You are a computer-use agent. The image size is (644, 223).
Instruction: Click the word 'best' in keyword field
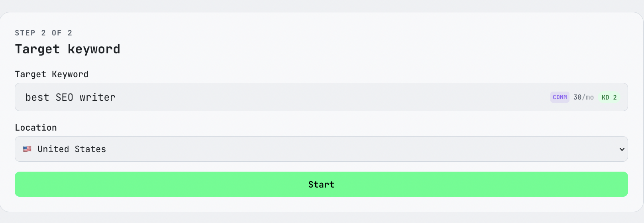click(x=37, y=97)
